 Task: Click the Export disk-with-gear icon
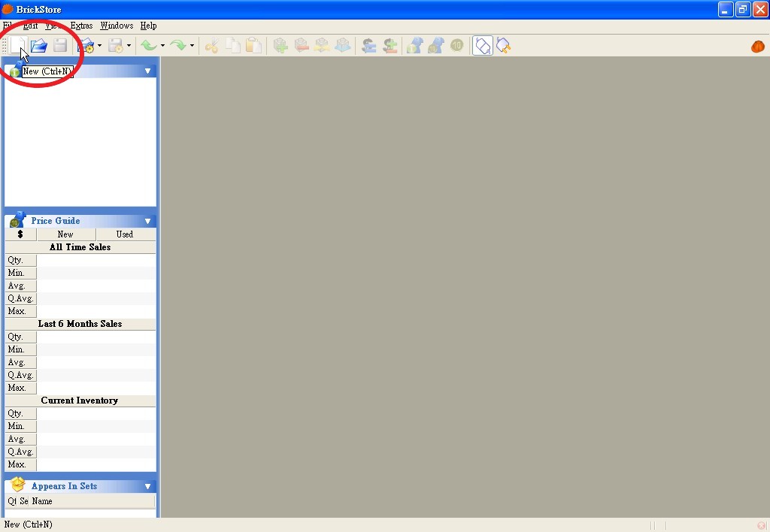[x=115, y=46]
